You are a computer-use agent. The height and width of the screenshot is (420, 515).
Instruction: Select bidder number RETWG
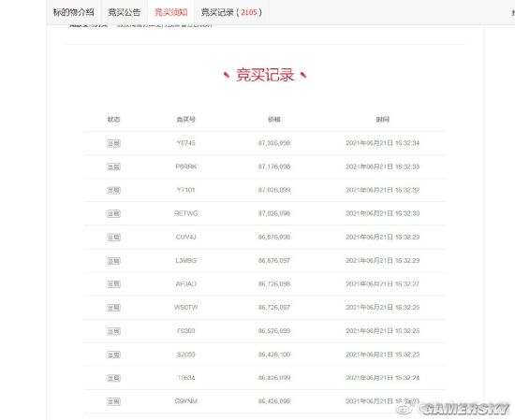186,213
